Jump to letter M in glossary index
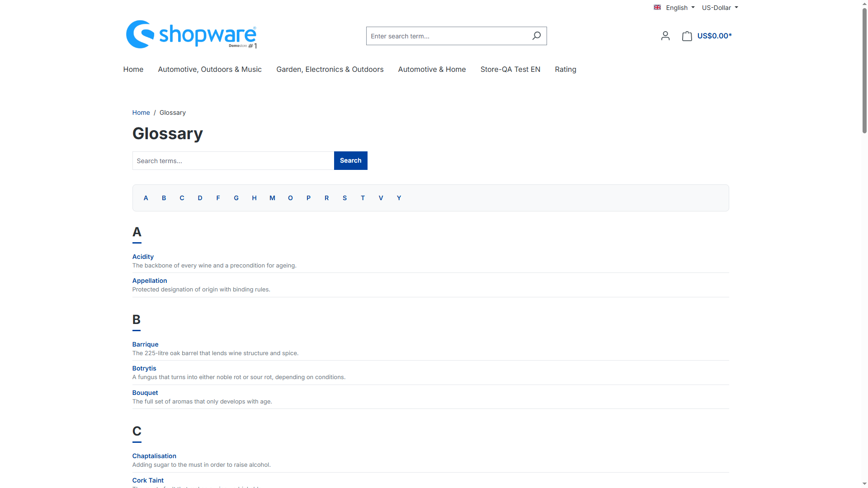Image resolution: width=868 pixels, height=488 pixels. point(273,198)
